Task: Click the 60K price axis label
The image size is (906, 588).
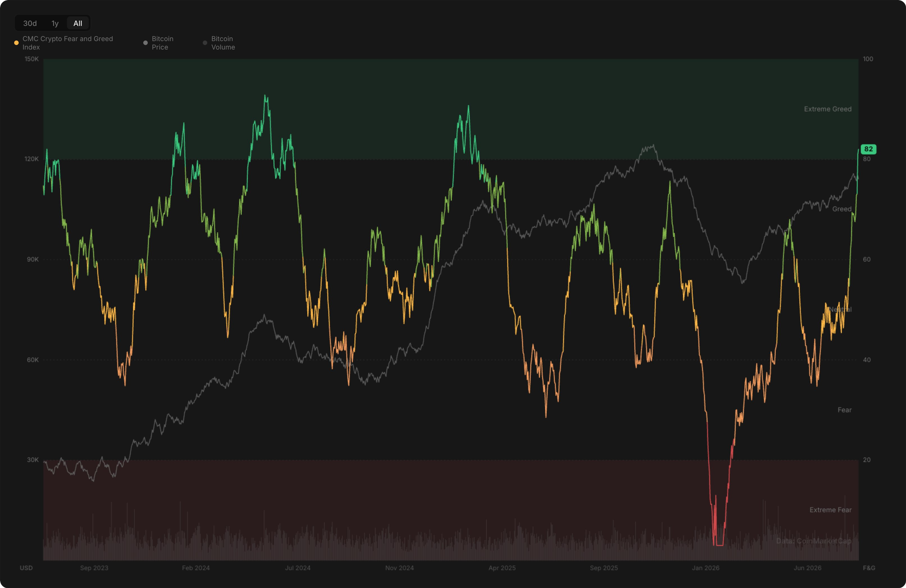Action: (33, 360)
